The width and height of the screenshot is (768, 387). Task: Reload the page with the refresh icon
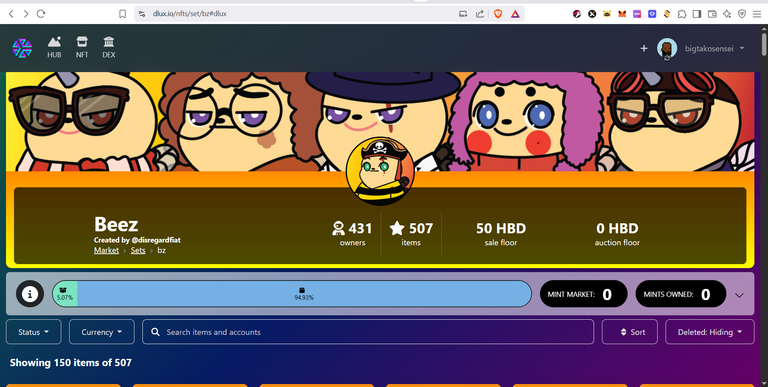click(41, 14)
